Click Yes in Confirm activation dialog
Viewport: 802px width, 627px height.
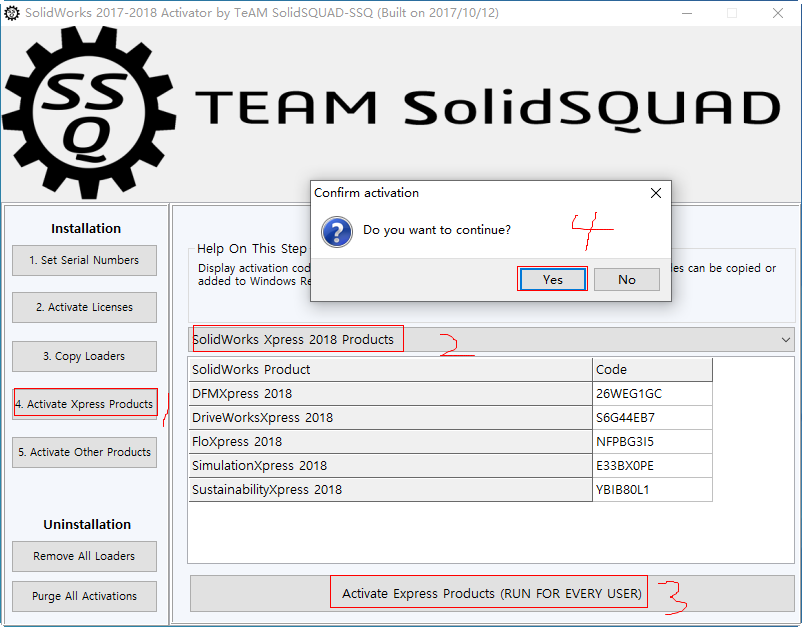[552, 279]
